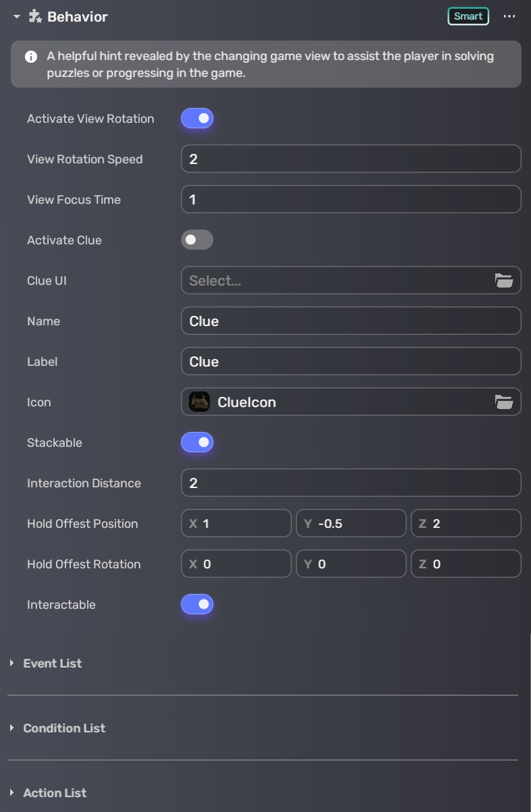Enable the Activate Clue toggle
This screenshot has height=812, width=531.
coord(197,240)
